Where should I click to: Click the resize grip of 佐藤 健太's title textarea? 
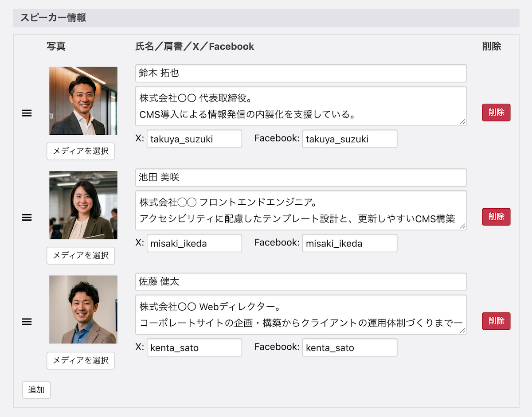click(463, 331)
